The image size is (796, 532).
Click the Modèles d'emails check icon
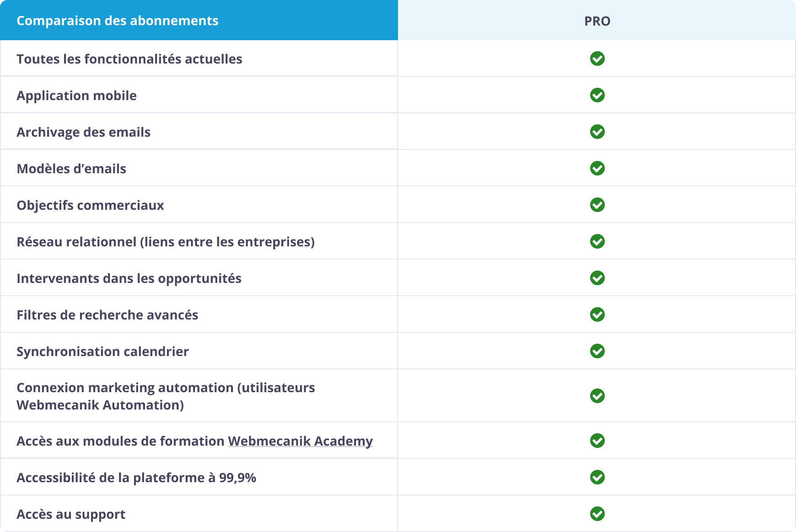coord(597,168)
